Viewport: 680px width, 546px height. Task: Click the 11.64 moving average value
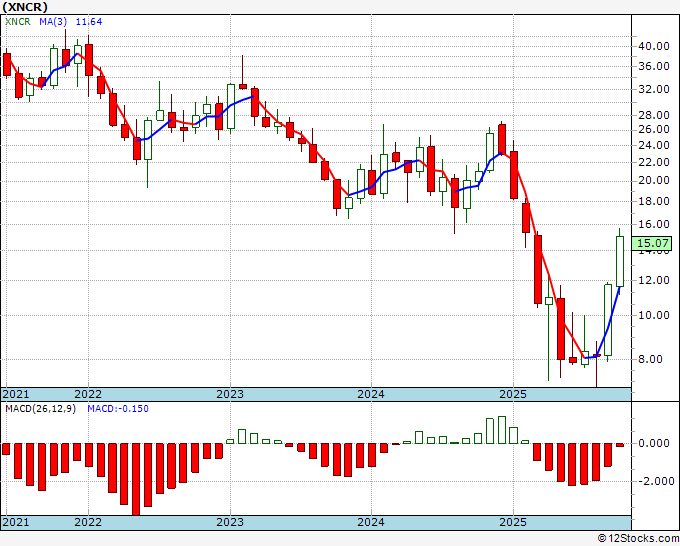click(x=89, y=22)
